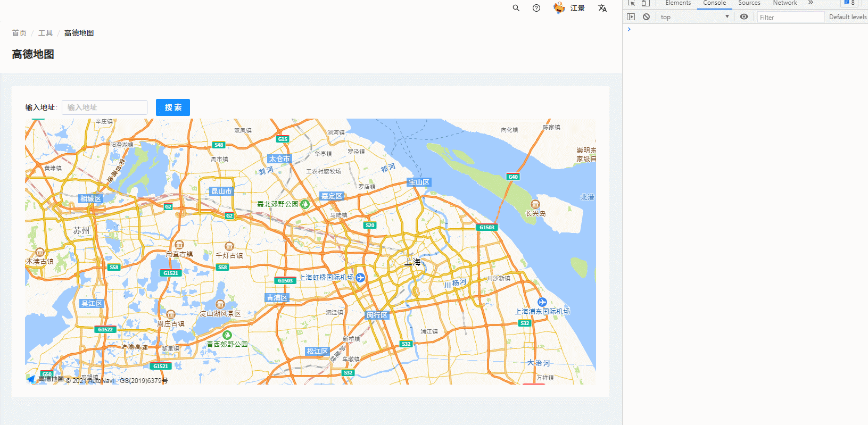Click the 淀山湖风景区 landmark icon
Screen dimensions: 868x425
tap(220, 304)
